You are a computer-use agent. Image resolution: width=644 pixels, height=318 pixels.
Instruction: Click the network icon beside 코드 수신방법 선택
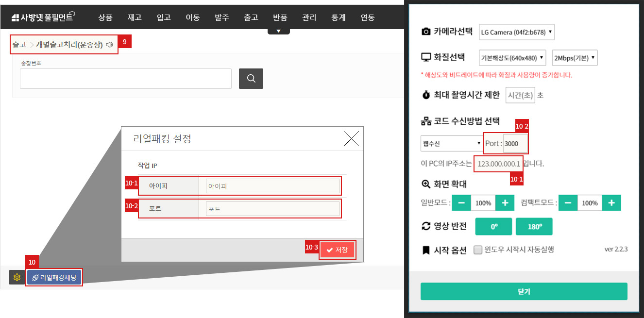pyautogui.click(x=426, y=121)
